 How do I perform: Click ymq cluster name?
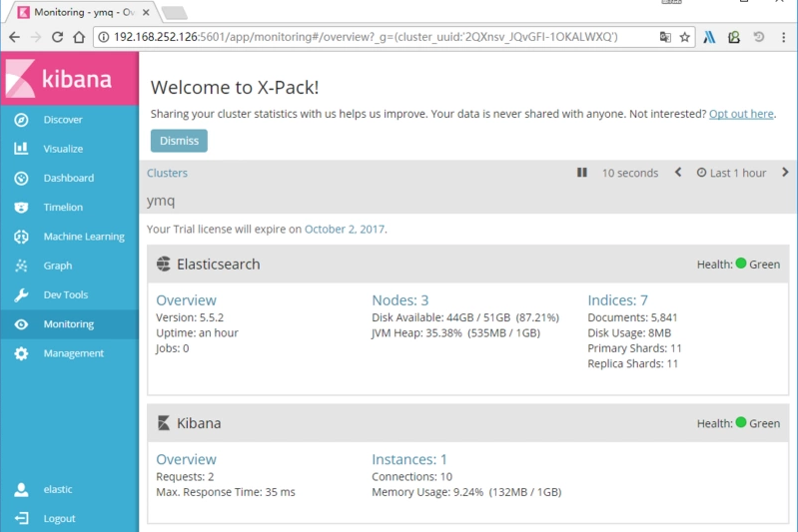(161, 201)
